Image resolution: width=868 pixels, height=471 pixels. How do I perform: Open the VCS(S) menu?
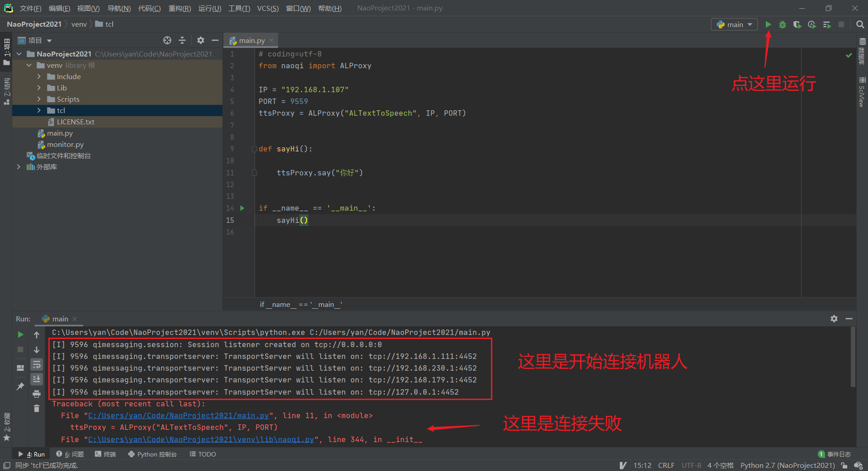point(268,8)
